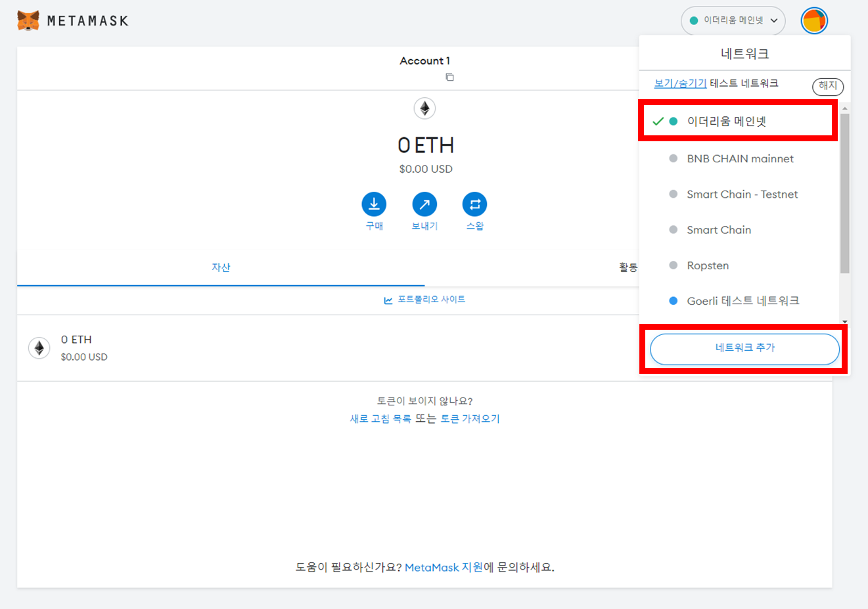The width and height of the screenshot is (868, 609).
Task: Select BNB CHAIN mainnet network
Action: click(x=740, y=159)
